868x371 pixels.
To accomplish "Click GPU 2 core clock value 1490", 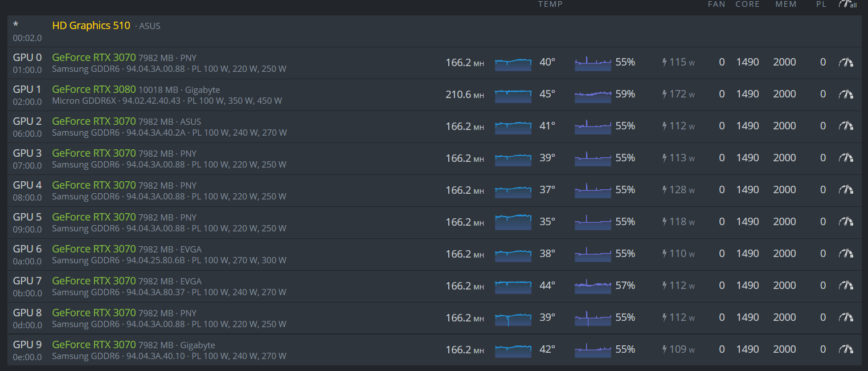I will [x=747, y=126].
